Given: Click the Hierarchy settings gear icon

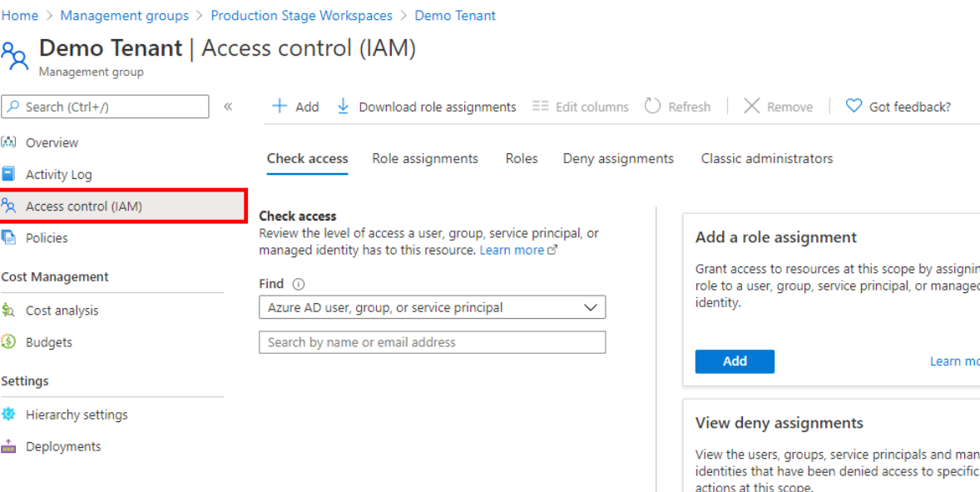Looking at the screenshot, I should [x=9, y=415].
